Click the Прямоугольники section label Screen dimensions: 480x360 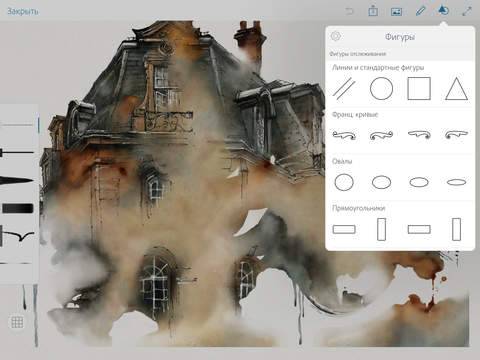359,208
